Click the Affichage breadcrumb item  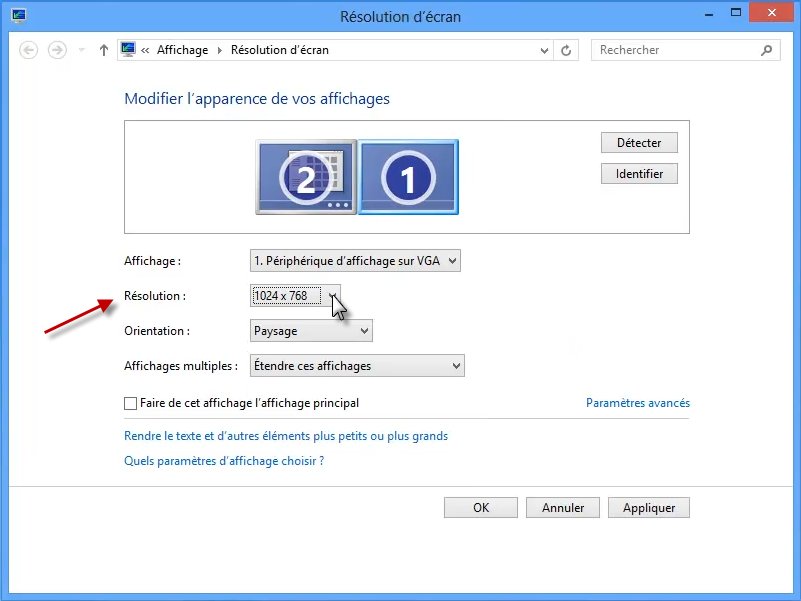[x=182, y=50]
